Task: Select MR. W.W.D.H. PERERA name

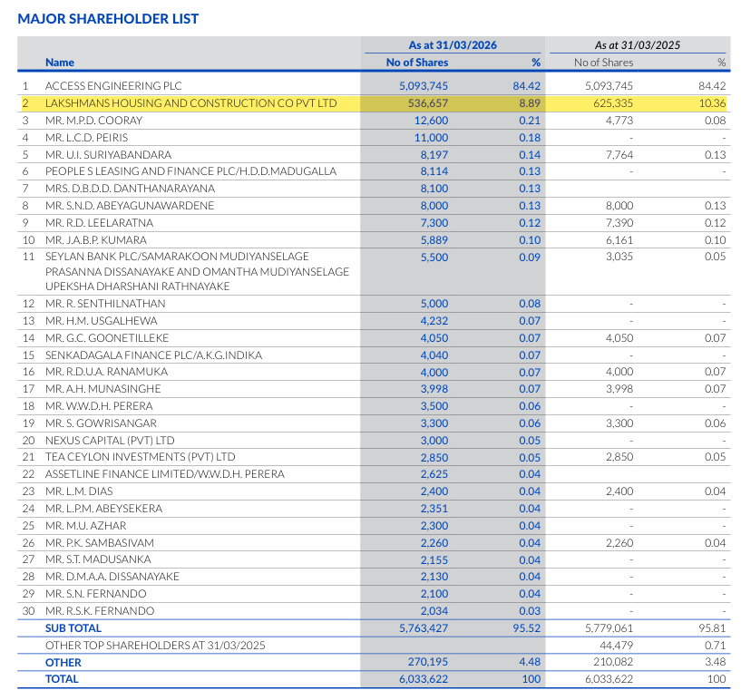Action: 99,406
